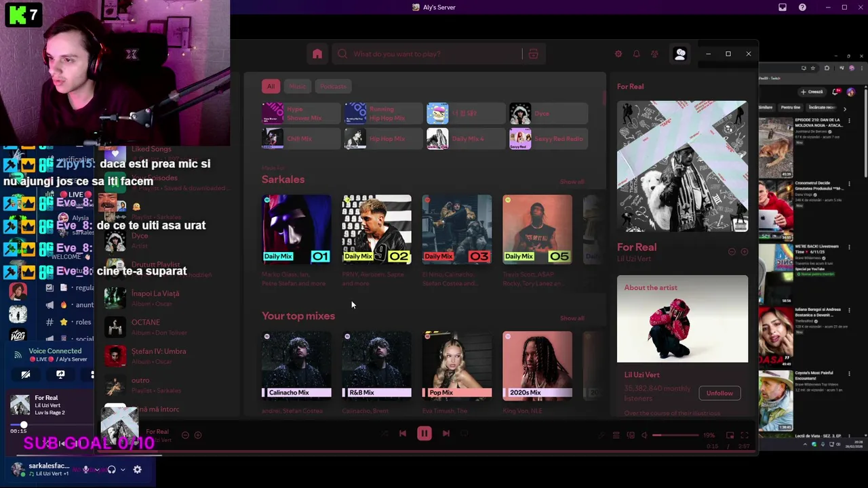Open the R&B Mix cover
The height and width of the screenshot is (488, 868).
point(376,365)
